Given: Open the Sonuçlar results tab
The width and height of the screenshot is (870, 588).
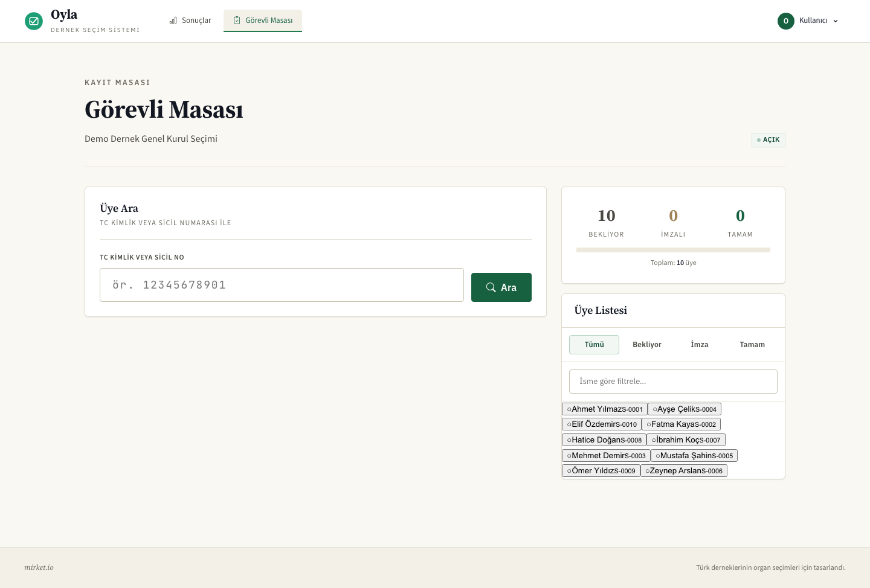Looking at the screenshot, I should [x=190, y=21].
